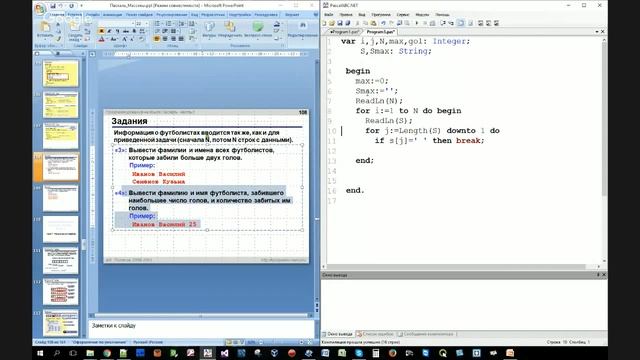Align paragraph right in PowerPoint ribbon
This screenshot has height=360, width=640.
pos(173,39)
